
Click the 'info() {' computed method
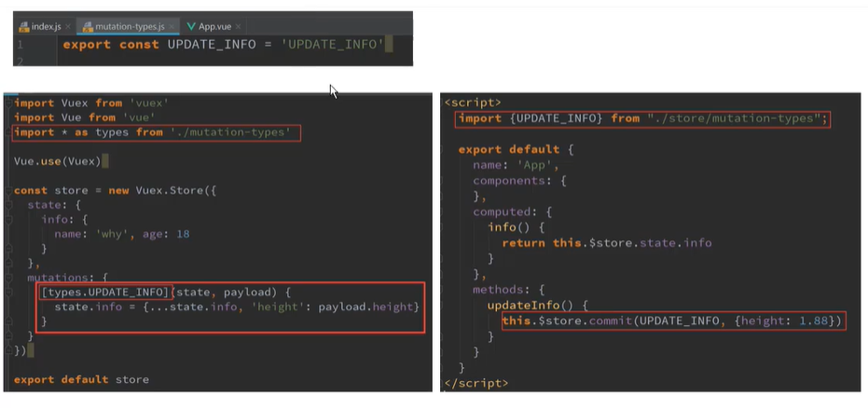pos(516,227)
